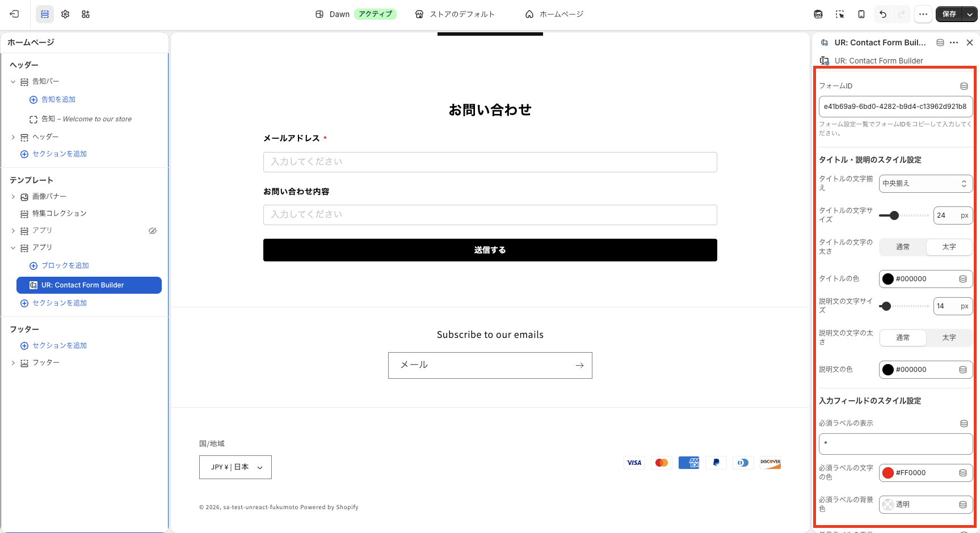Click the American Express payment icon
Image resolution: width=980 pixels, height=533 pixels.
pyautogui.click(x=689, y=463)
